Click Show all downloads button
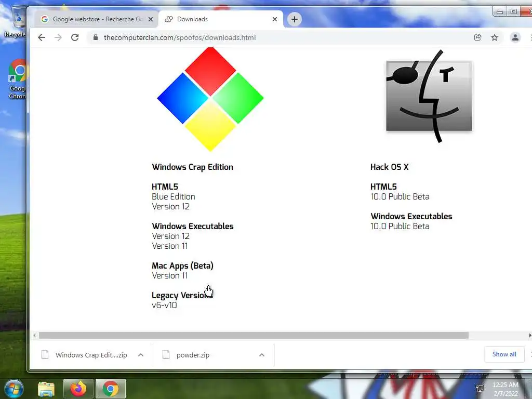The width and height of the screenshot is (532, 399). 504,354
